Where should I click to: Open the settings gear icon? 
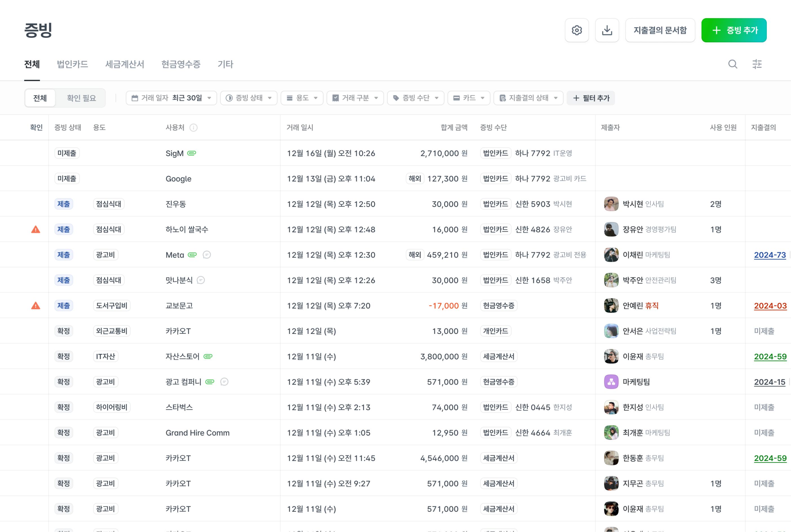577,30
